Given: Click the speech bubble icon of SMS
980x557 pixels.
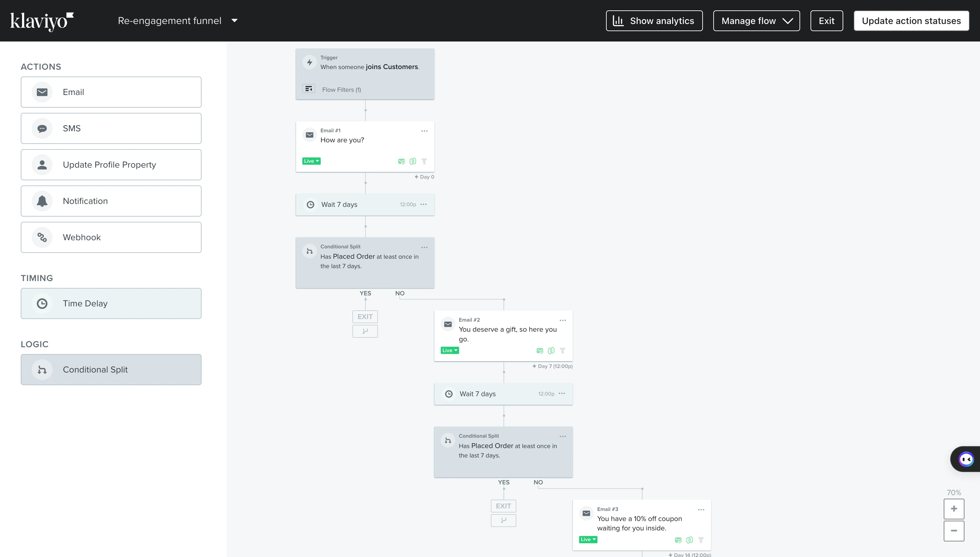Looking at the screenshot, I should point(42,128).
